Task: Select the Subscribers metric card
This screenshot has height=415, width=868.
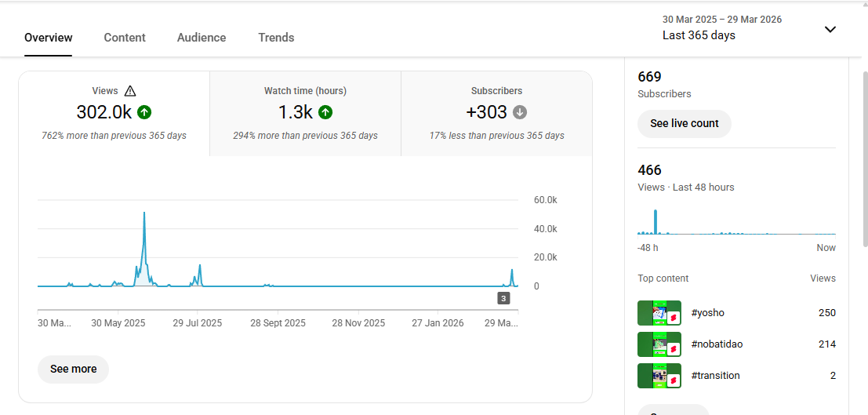Action: click(496, 114)
